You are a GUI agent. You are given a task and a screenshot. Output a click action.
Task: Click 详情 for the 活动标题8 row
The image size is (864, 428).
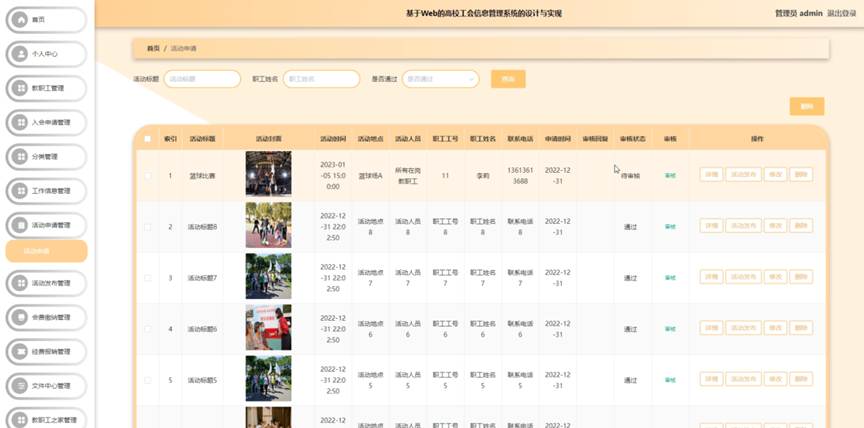[711, 225]
